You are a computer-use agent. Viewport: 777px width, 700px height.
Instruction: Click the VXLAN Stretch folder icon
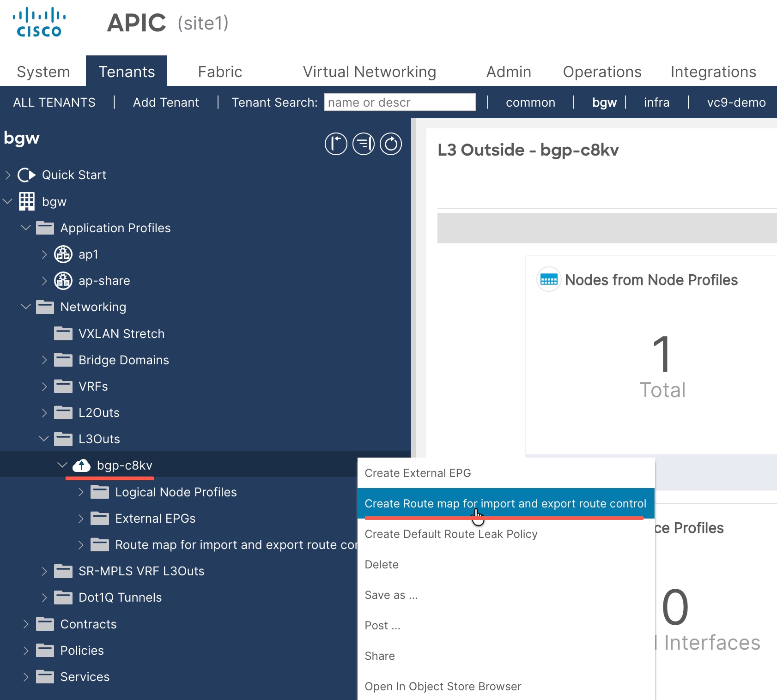[x=63, y=333]
